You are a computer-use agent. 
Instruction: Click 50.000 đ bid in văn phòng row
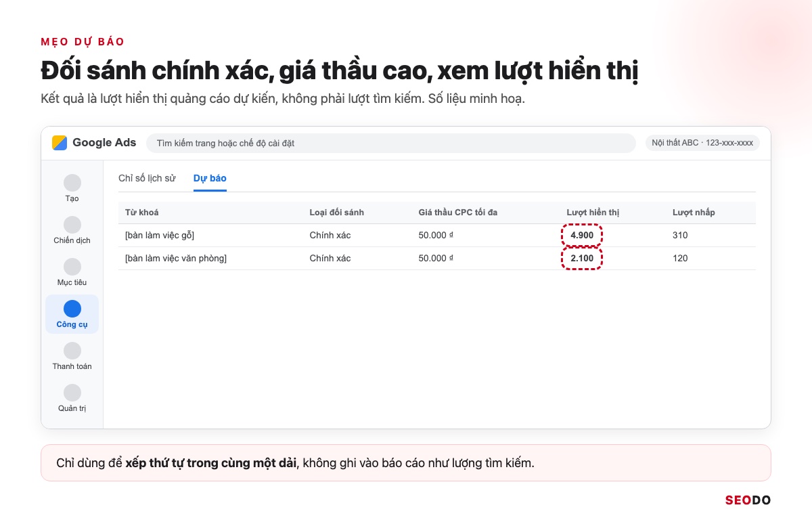pos(436,259)
